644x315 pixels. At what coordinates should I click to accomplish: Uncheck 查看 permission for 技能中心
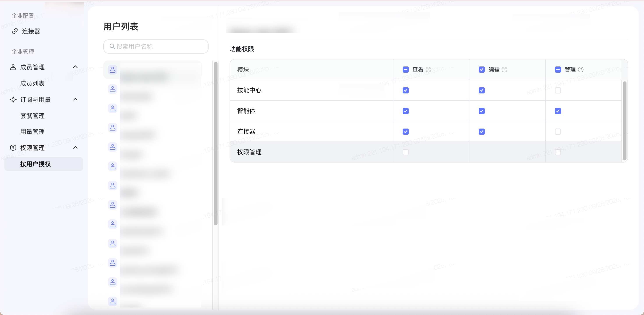(x=405, y=90)
